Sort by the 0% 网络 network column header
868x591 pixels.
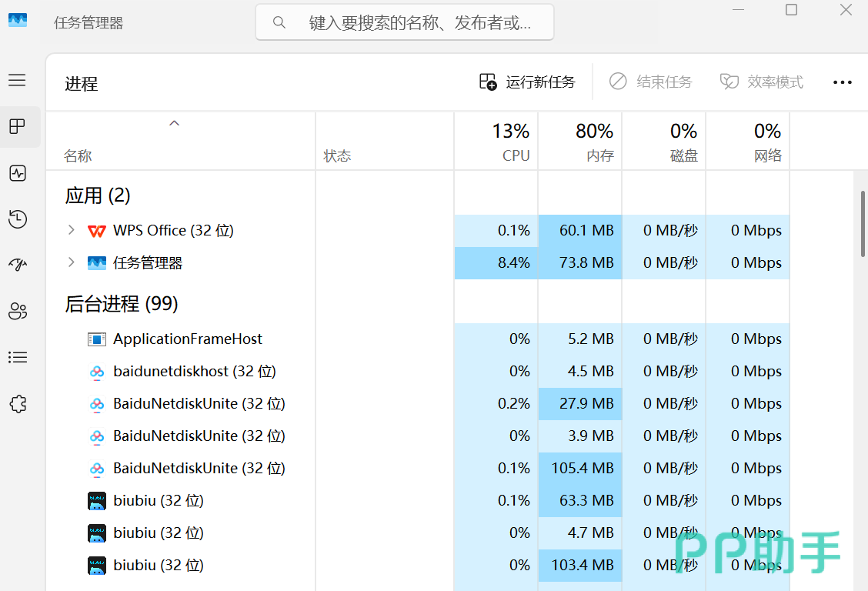pos(748,142)
